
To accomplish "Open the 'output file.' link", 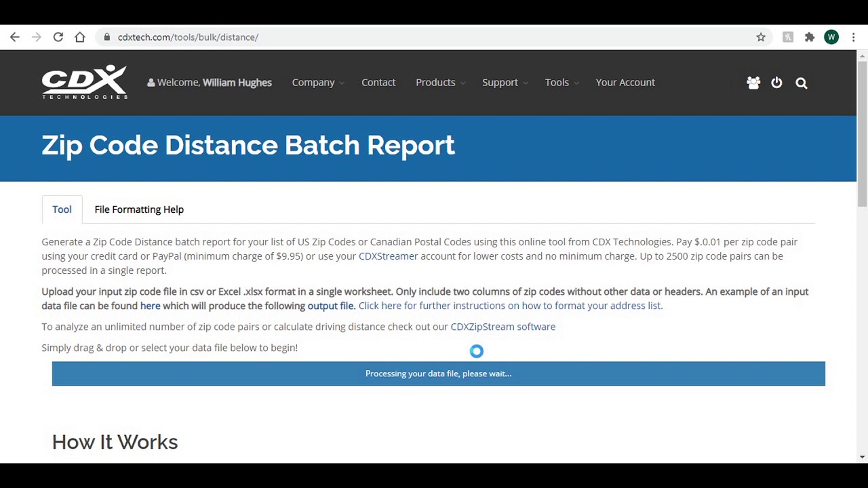I will pos(332,306).
